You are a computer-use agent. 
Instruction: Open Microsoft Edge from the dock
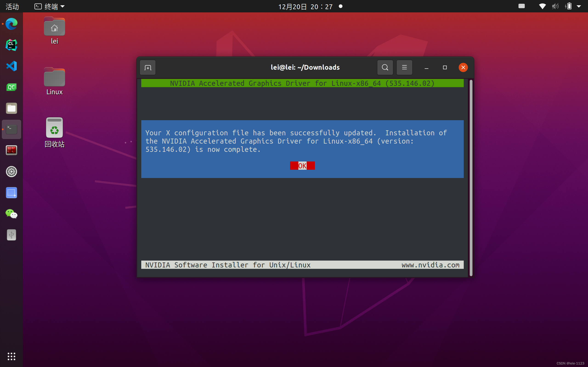click(11, 24)
